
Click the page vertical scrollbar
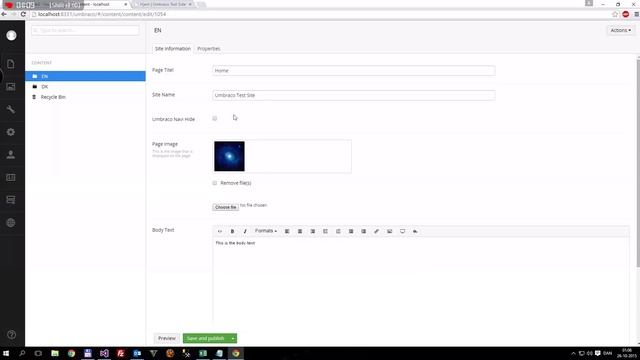point(638,163)
